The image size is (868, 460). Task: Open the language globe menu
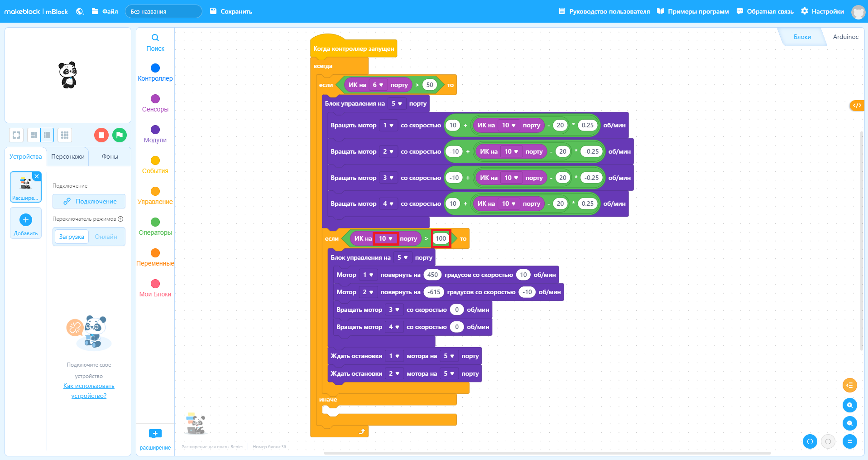pyautogui.click(x=80, y=11)
